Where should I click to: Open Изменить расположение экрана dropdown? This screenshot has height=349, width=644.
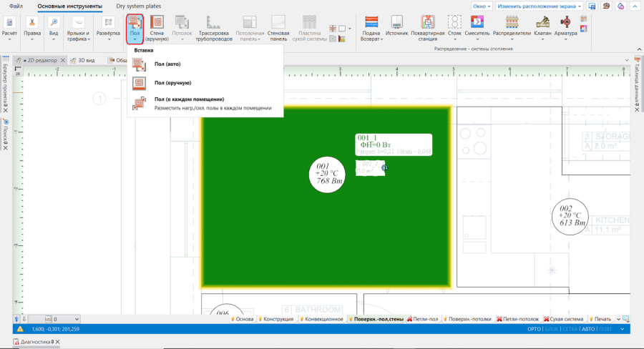pyautogui.click(x=540, y=6)
